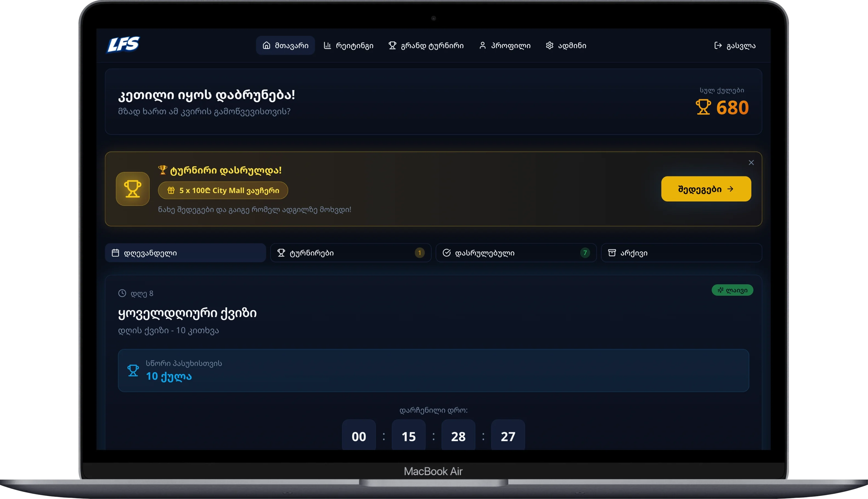
Task: Click the ყოველდღიური ქვიზი quiz title
Action: 187,313
